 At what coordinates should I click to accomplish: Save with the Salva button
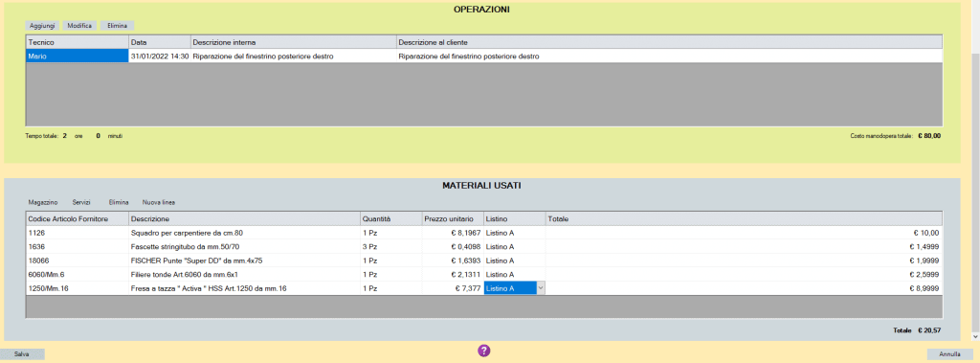(22, 354)
